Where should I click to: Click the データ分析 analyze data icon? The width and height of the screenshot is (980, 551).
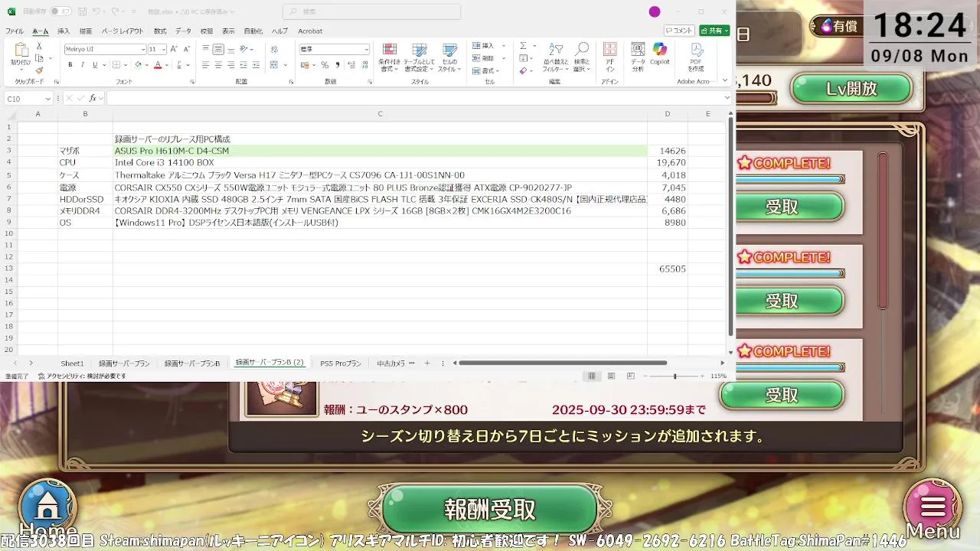638,57
